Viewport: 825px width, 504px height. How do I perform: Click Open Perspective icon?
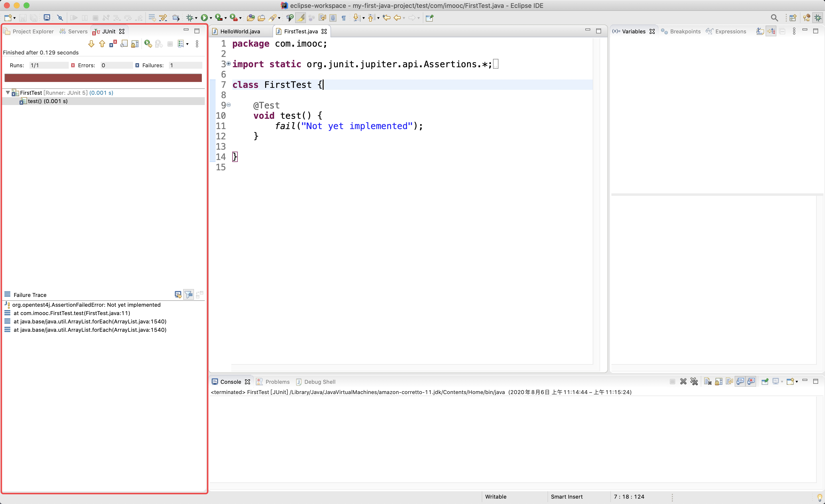(x=793, y=18)
